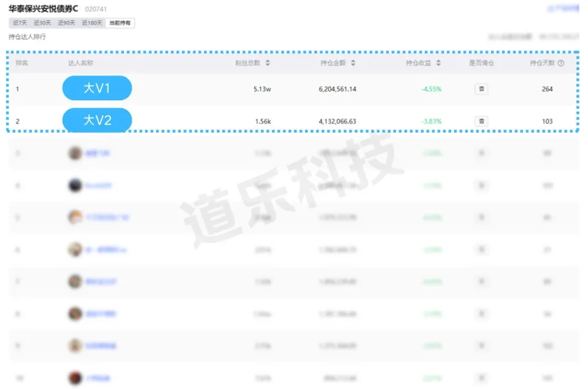The height and width of the screenshot is (389, 588).
Task: Open the 大V2 user profile
Action: click(x=97, y=120)
